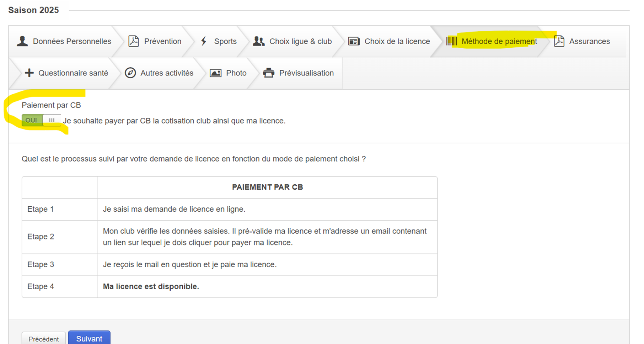Open the Prévention tab

[x=162, y=41]
